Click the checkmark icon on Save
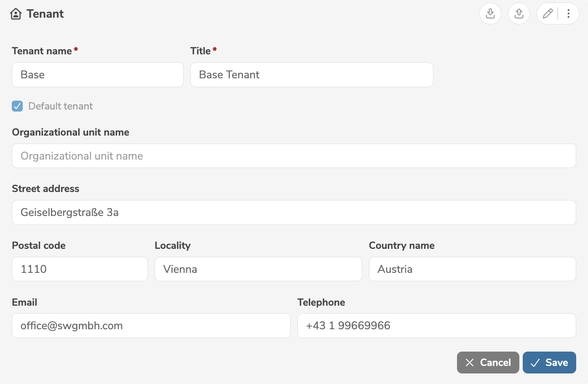Screen dimensions: 588x384 [x=535, y=363]
